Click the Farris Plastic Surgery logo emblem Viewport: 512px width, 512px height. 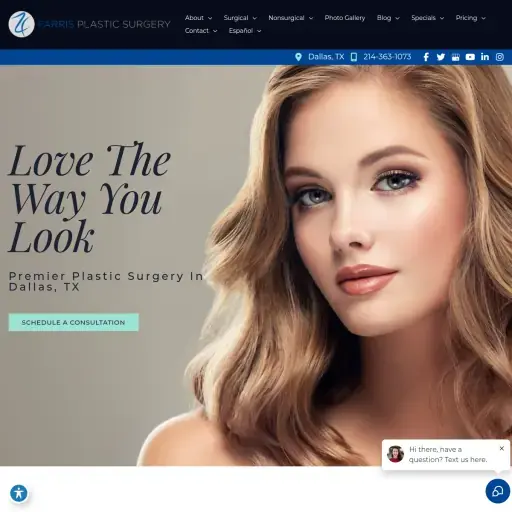click(21, 24)
